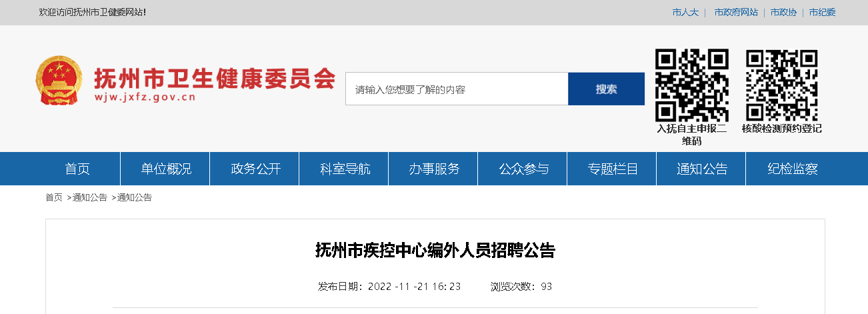This screenshot has width=868, height=314.
Task: Open 办事服务 navigation item
Action: coord(433,169)
